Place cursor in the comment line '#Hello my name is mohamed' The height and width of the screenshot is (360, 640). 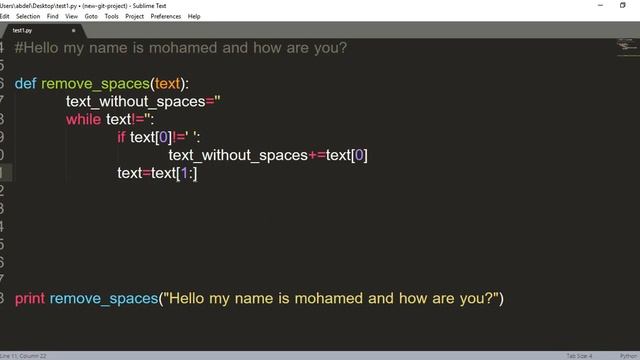[x=180, y=48]
